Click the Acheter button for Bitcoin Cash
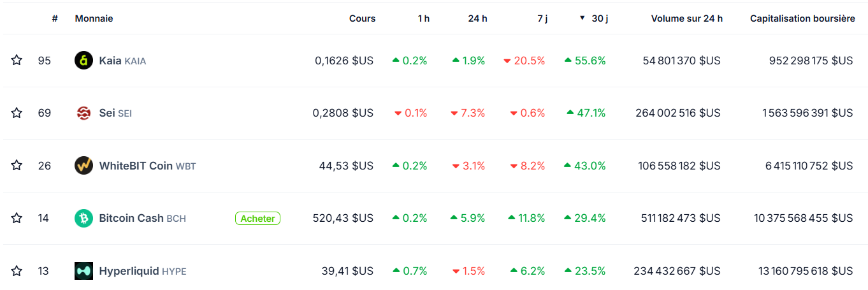Image resolution: width=868 pixels, height=290 pixels. [257, 219]
